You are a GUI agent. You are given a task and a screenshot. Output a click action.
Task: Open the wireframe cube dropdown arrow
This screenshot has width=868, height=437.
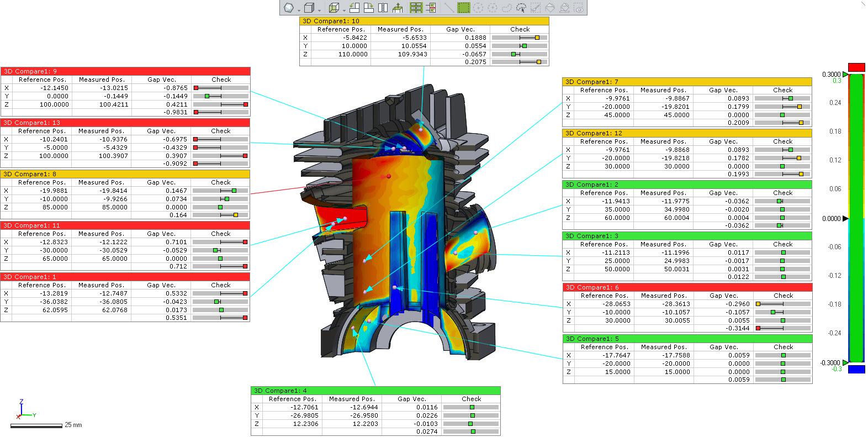click(x=344, y=10)
